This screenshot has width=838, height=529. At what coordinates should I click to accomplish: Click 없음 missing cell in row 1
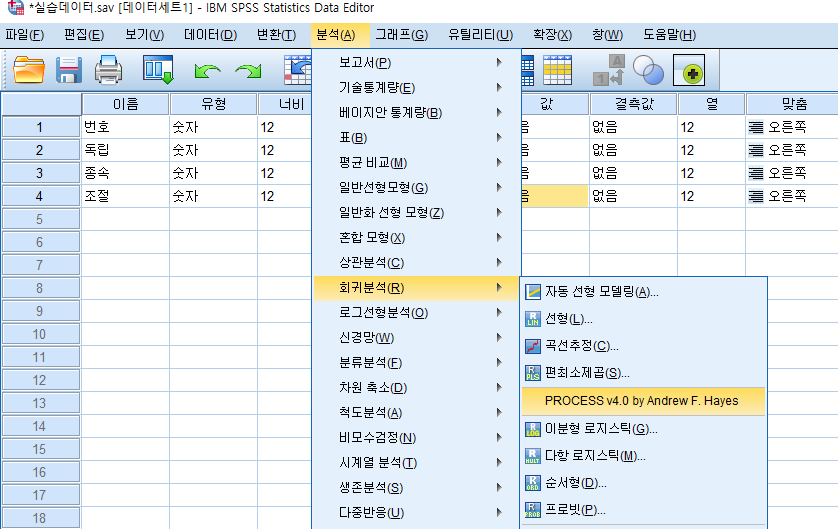633,127
